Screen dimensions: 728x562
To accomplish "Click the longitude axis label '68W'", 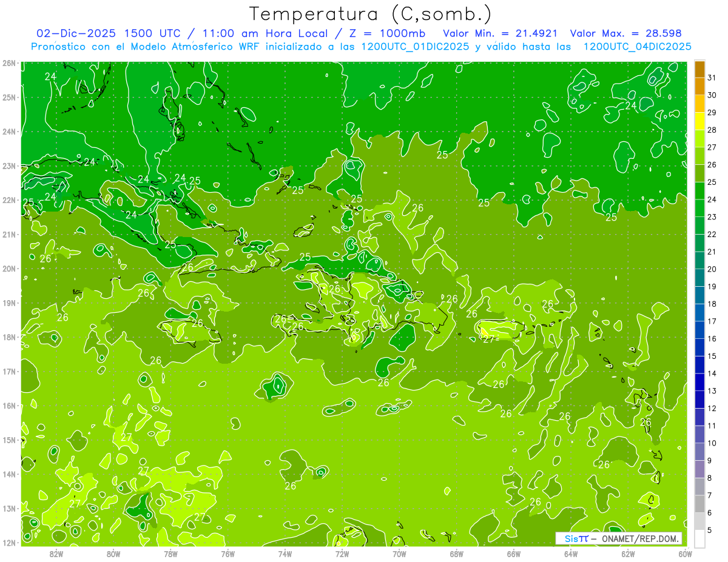I will (457, 554).
